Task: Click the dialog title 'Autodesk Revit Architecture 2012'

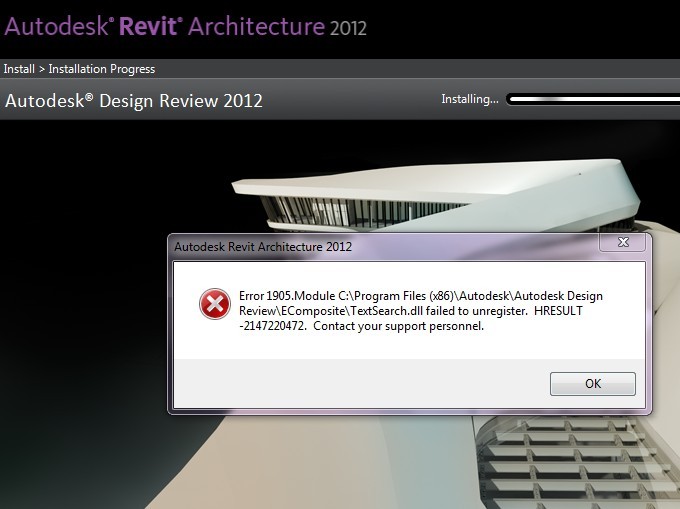Action: click(x=263, y=247)
